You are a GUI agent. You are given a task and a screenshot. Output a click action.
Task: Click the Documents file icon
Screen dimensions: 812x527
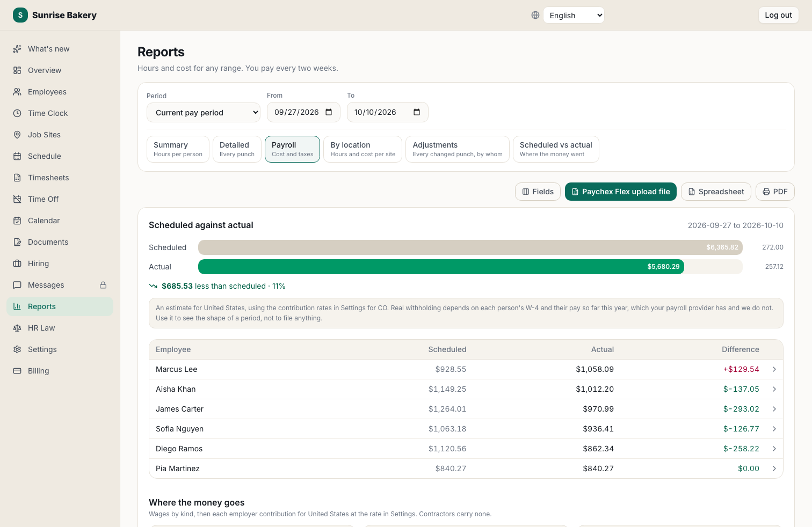17,242
